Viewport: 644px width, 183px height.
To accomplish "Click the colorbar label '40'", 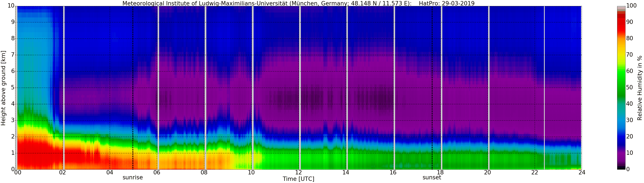I will coord(630,104).
